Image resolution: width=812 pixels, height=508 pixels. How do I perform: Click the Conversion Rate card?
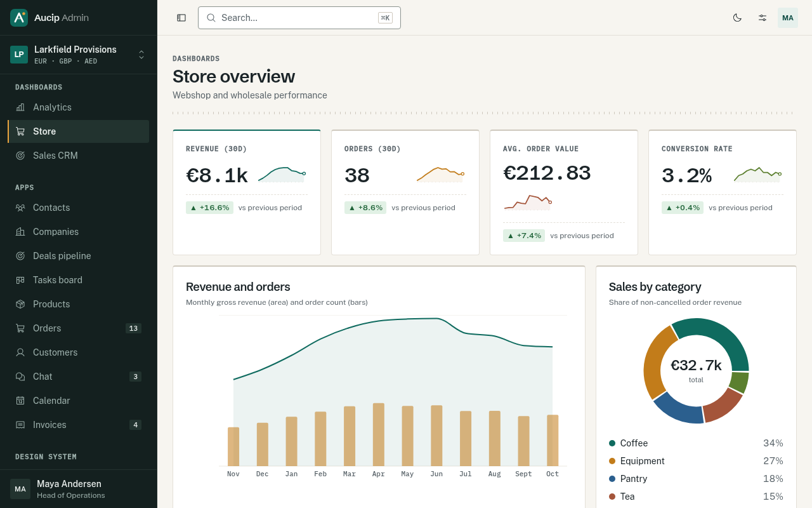coord(723,192)
